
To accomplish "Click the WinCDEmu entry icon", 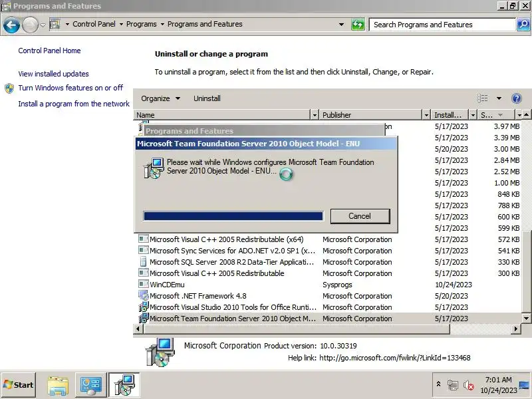I will point(144,284).
